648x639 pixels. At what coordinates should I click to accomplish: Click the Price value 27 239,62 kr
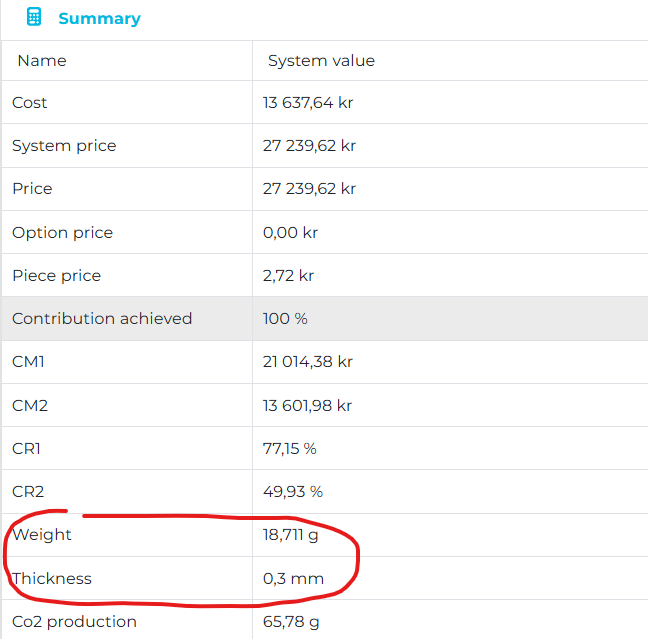[309, 189]
